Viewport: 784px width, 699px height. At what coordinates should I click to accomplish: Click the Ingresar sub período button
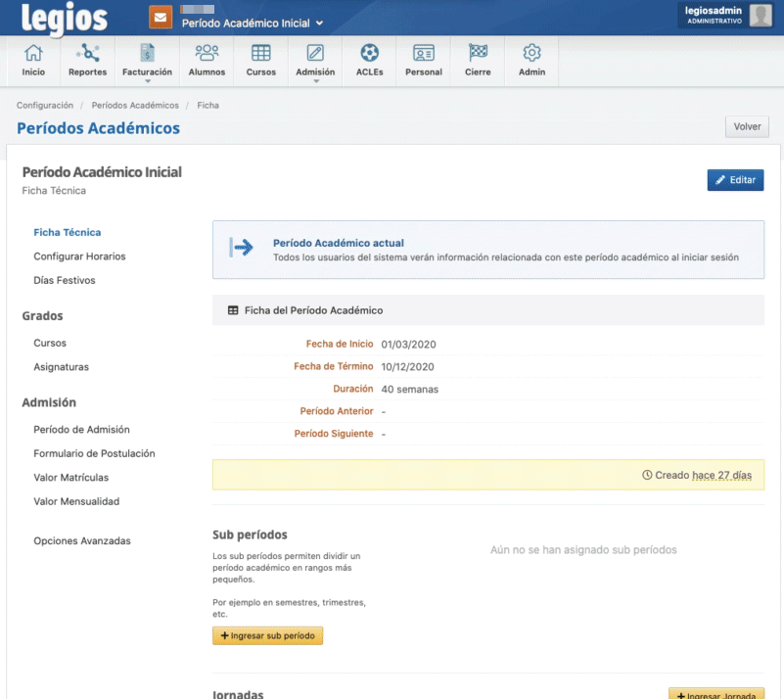click(267, 635)
